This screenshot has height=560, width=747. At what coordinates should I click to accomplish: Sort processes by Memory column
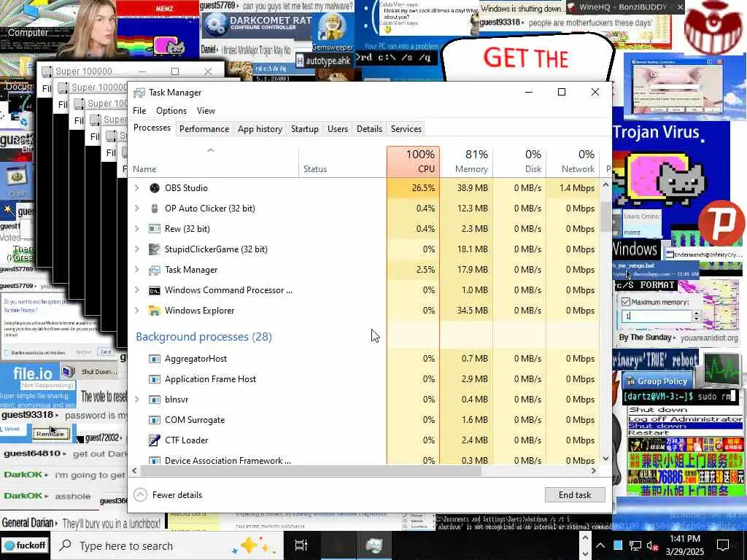[466, 161]
